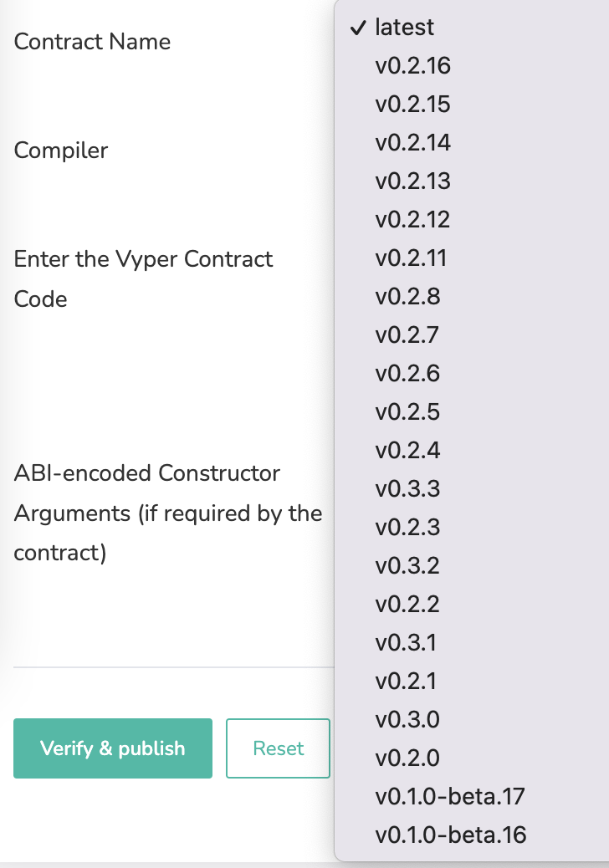Select v0.1.0-beta.17 compiler release

coord(450,796)
